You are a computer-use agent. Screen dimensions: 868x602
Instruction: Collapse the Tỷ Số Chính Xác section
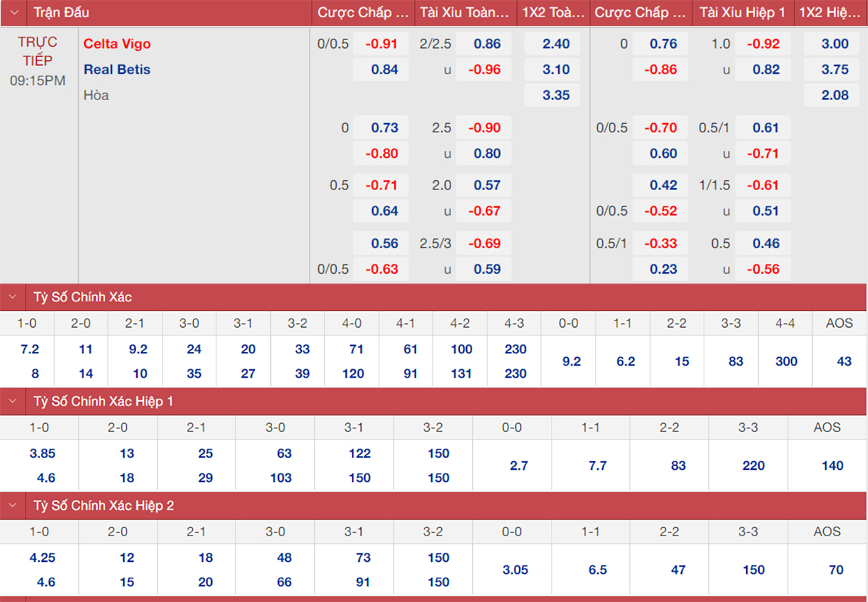[x=13, y=297]
